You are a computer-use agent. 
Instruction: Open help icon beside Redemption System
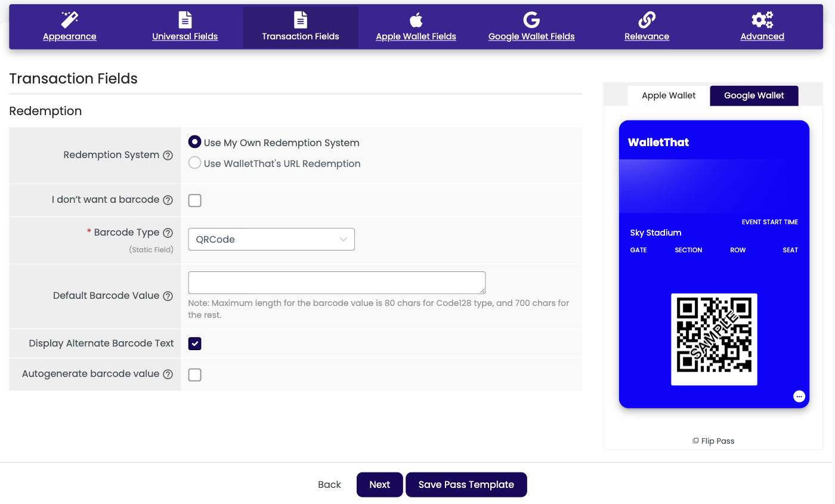168,155
